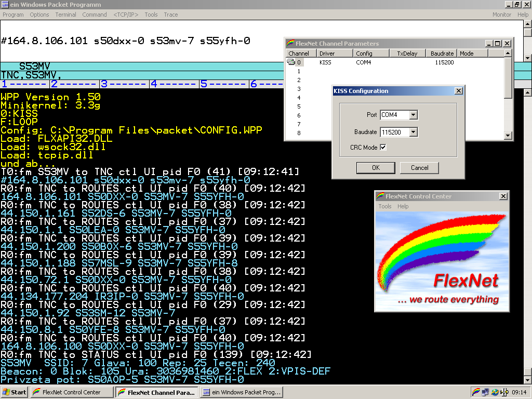Click the scroll down arrow of monitor pane
This screenshot has height=399, width=532.
(x=528, y=380)
